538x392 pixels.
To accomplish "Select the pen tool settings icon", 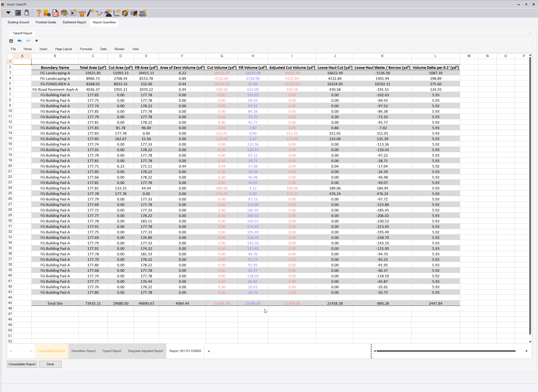I will click(x=90, y=13).
